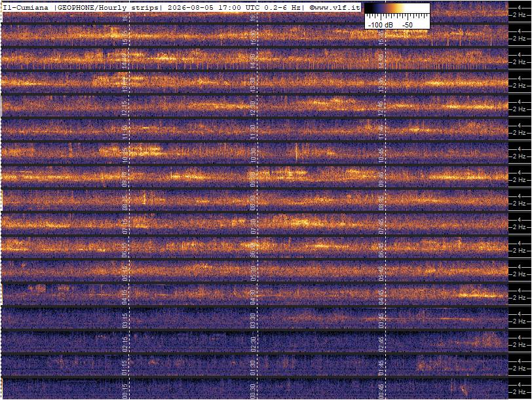Select the 01:15 time marker
The image size is (532, 400).
(x=124, y=368)
